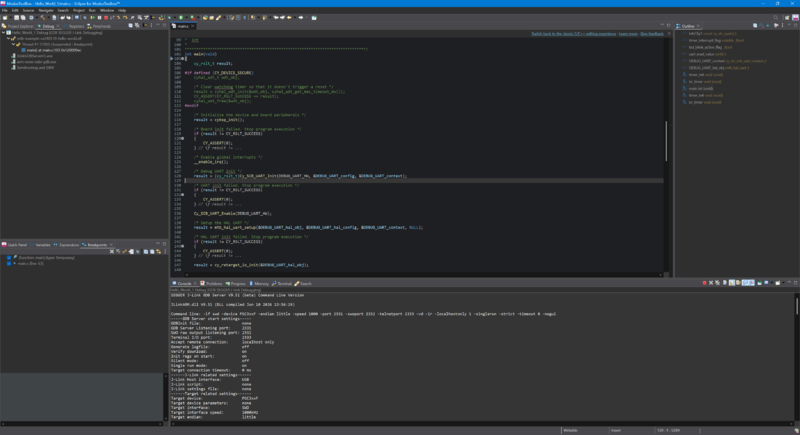Select arm-none-eabi-gdb.exe in Debug view

pyautogui.click(x=34, y=62)
